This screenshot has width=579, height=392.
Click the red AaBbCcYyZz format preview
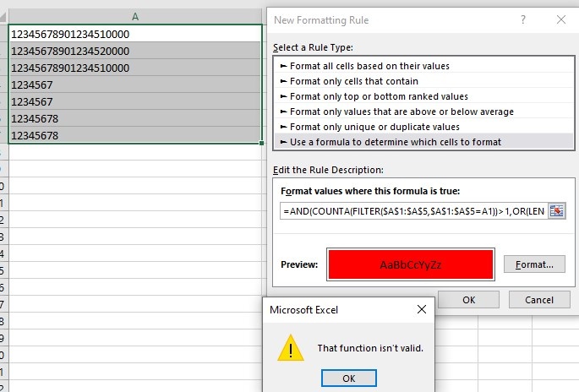411,264
